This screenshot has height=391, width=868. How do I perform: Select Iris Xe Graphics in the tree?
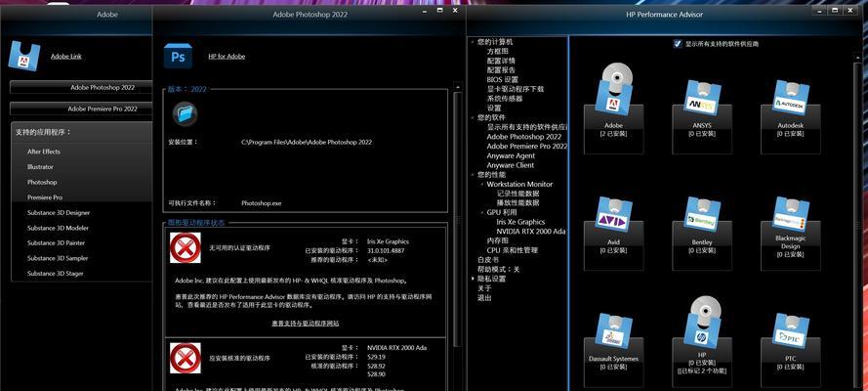coord(520,222)
